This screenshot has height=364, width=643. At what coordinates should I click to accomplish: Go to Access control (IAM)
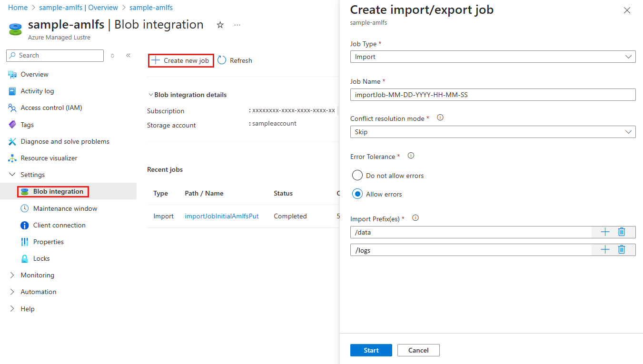(x=51, y=108)
